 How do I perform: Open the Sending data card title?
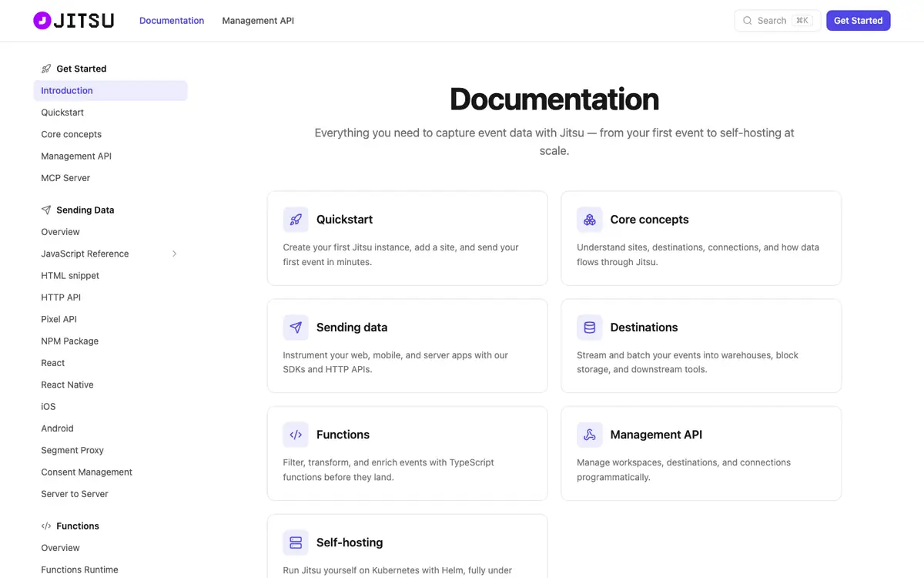(x=352, y=328)
